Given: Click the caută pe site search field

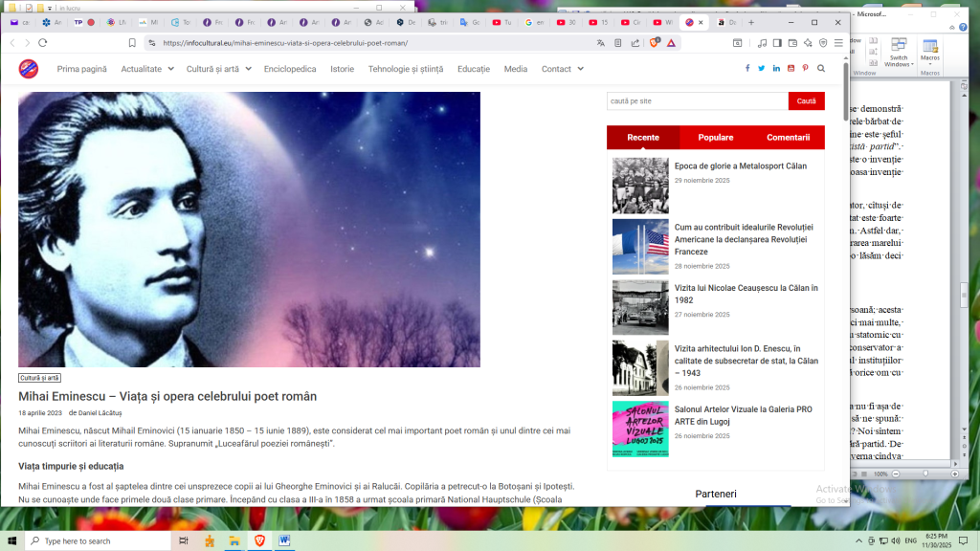Looking at the screenshot, I should pyautogui.click(x=698, y=101).
